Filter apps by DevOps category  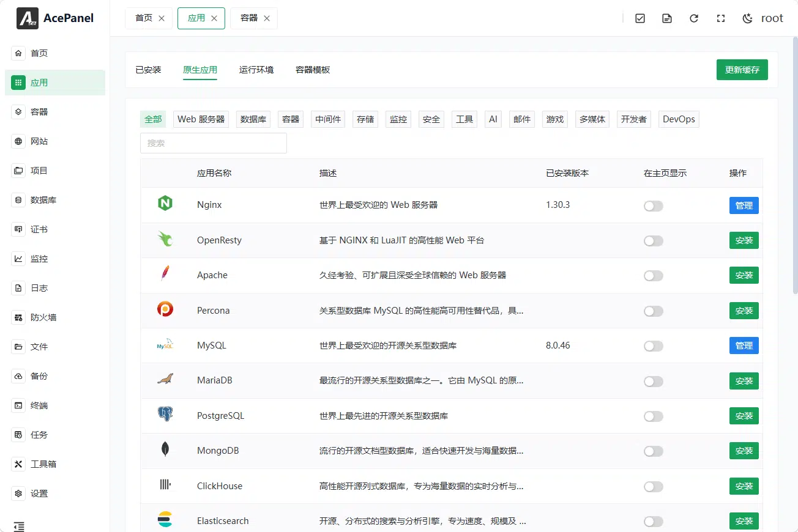(679, 119)
